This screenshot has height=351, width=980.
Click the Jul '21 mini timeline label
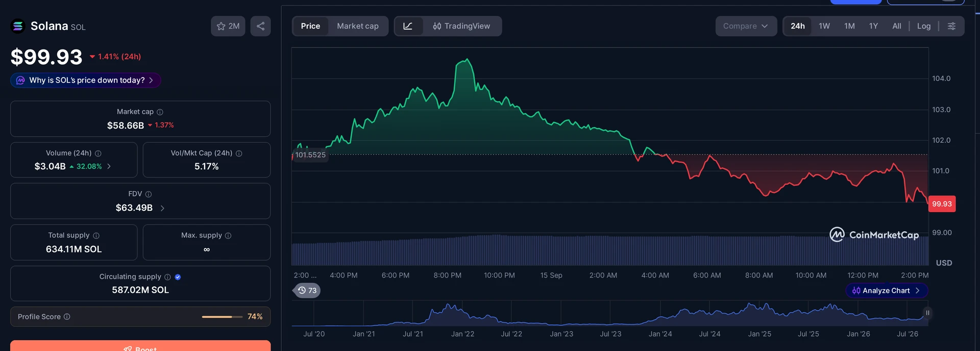412,334
